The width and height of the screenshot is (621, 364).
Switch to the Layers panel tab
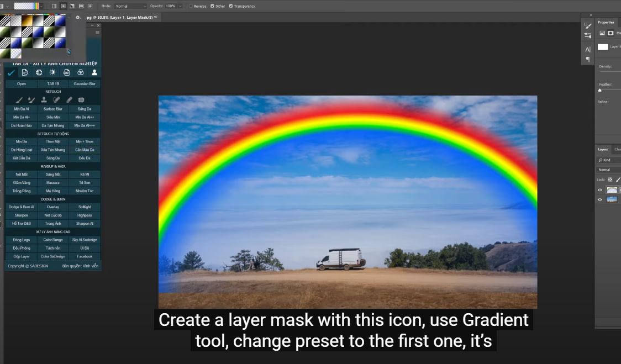pos(603,149)
